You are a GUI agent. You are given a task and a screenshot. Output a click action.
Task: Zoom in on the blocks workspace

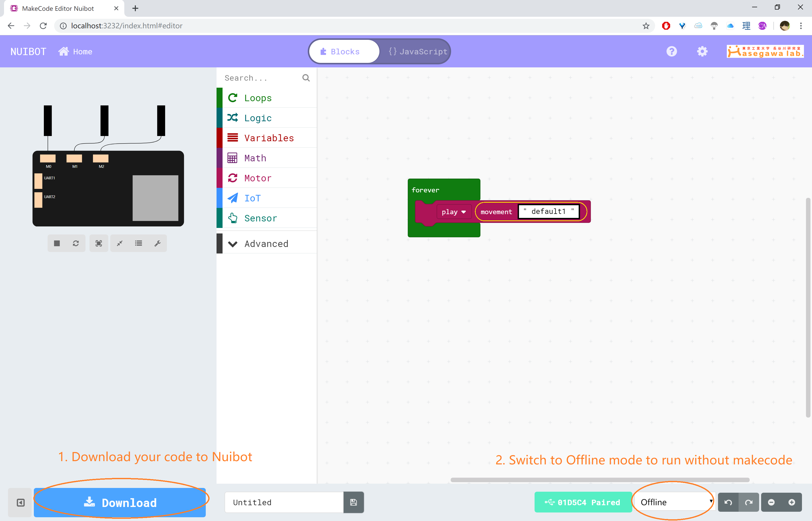click(x=791, y=502)
